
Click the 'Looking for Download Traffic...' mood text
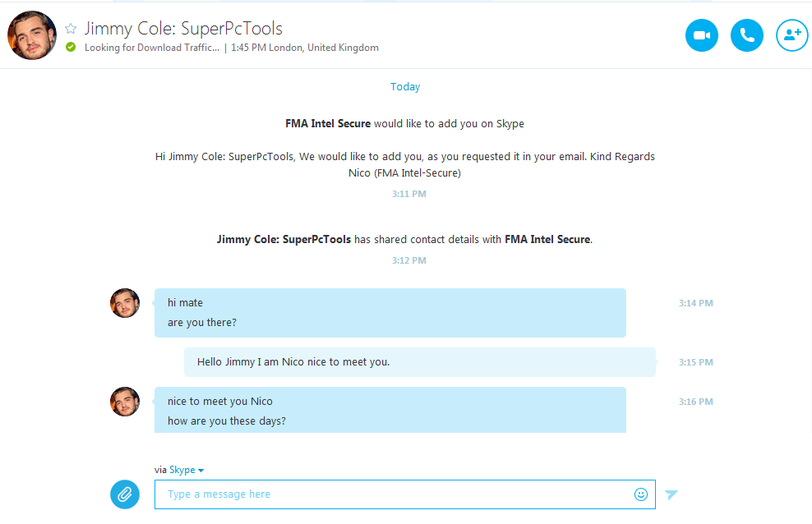tap(152, 48)
